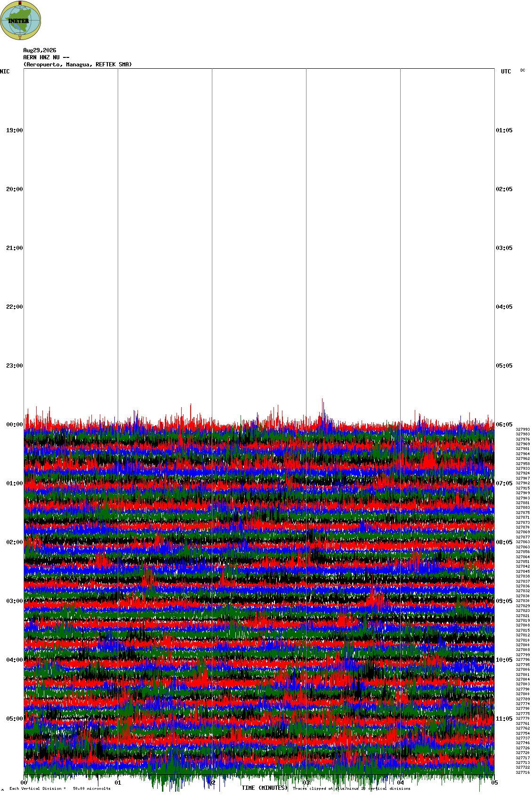Click the DC offset value 327856
The height and width of the screenshot is (795, 532).
coord(523,552)
